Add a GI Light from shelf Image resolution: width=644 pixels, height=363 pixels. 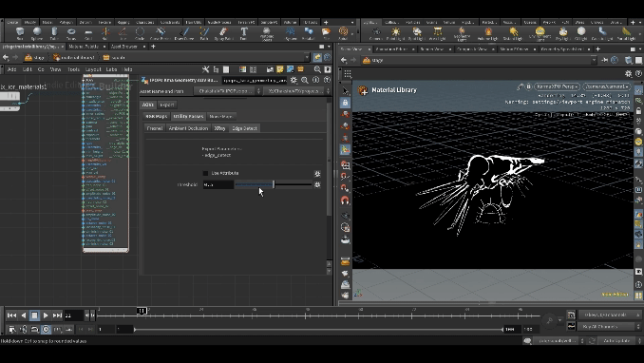coord(581,33)
